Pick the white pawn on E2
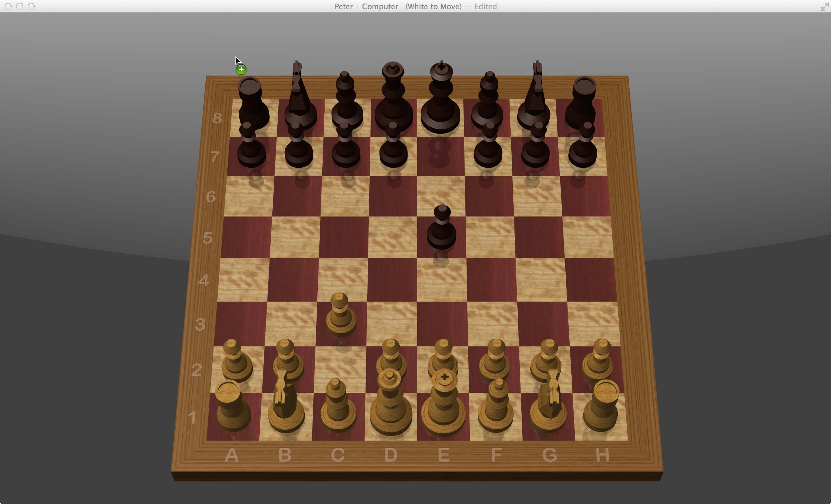The height and width of the screenshot is (504, 831). pyautogui.click(x=443, y=357)
